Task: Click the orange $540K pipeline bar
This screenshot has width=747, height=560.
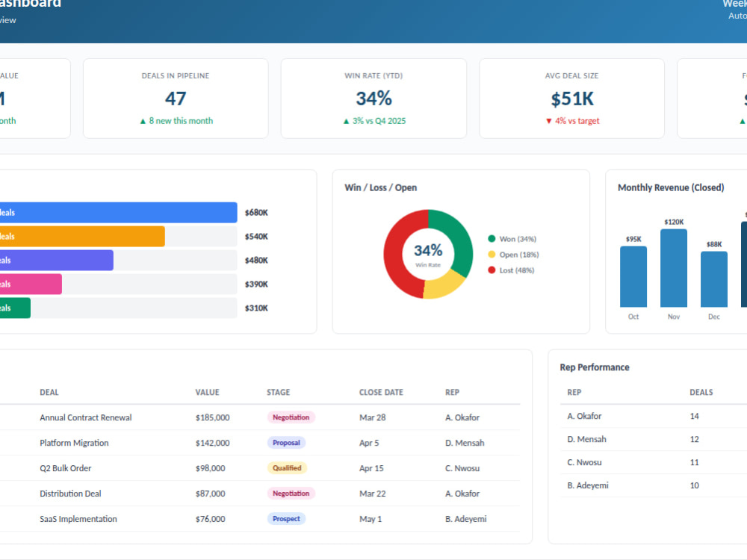Action: pyautogui.click(x=82, y=236)
